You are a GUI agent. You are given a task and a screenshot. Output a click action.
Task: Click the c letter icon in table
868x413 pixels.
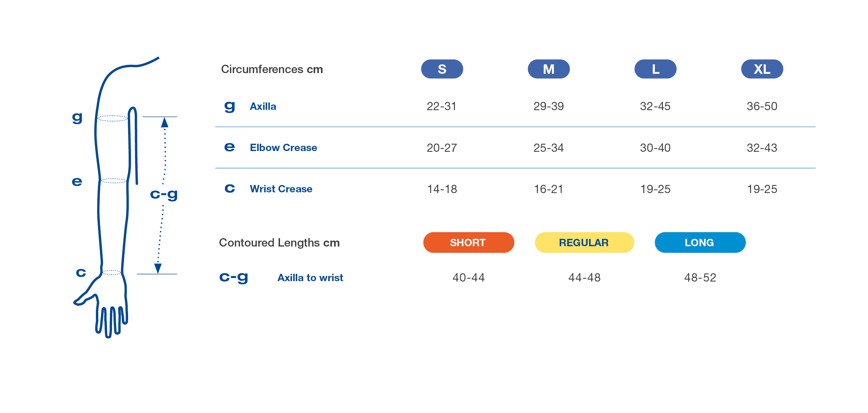point(230,189)
